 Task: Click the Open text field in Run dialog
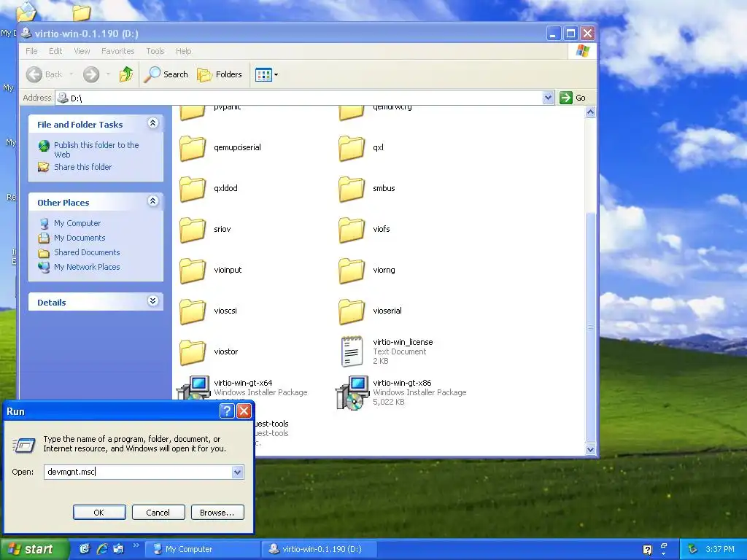coord(138,472)
